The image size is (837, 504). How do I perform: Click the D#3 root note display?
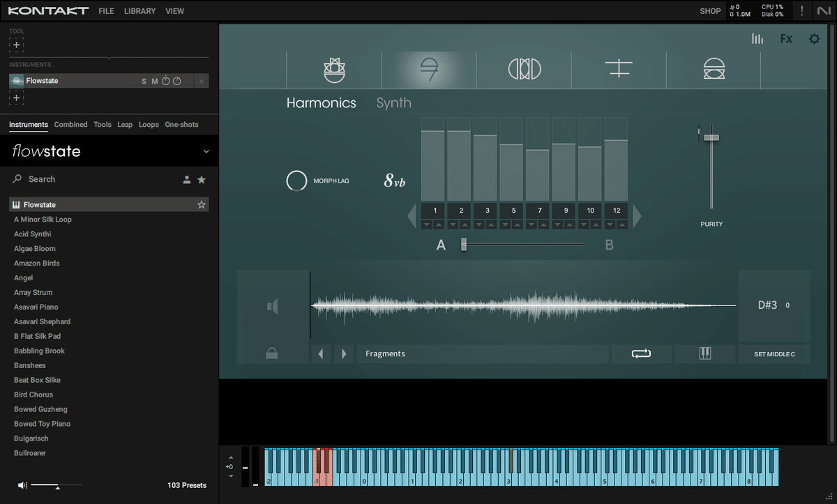[x=767, y=305]
